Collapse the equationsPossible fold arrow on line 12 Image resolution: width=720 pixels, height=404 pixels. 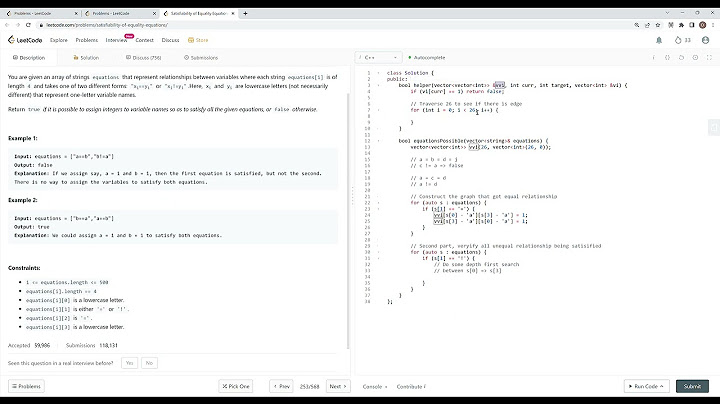pos(378,141)
